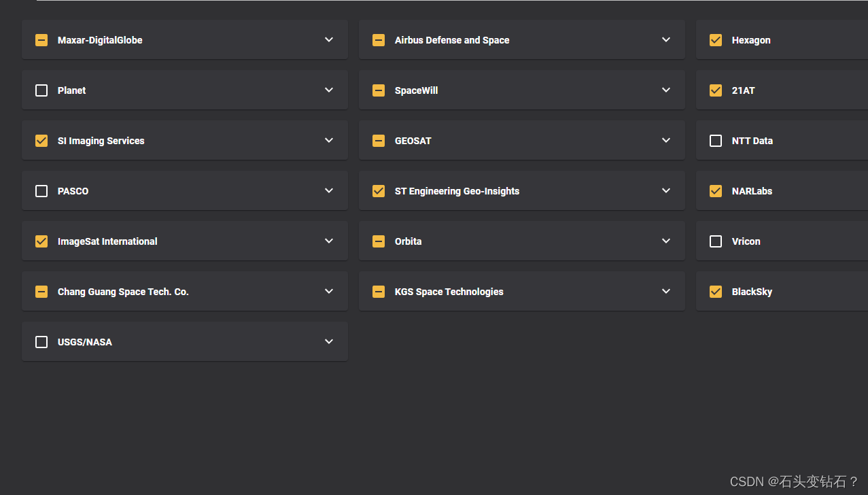Click Airbus Defense and Space label
Viewport: 868px width, 495px height.
point(452,40)
